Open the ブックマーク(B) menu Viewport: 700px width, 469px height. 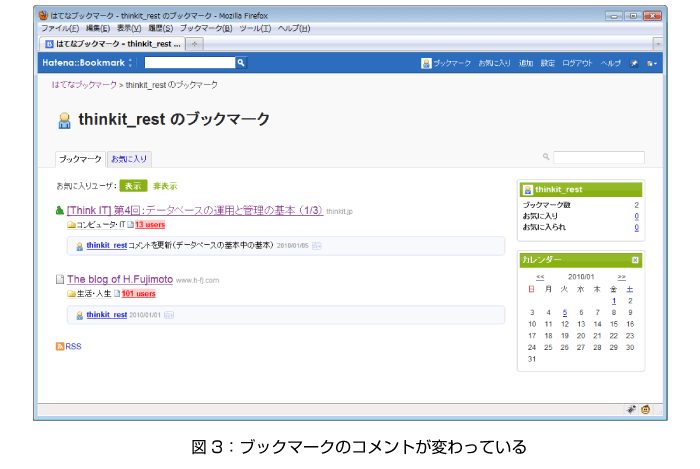tap(206, 29)
